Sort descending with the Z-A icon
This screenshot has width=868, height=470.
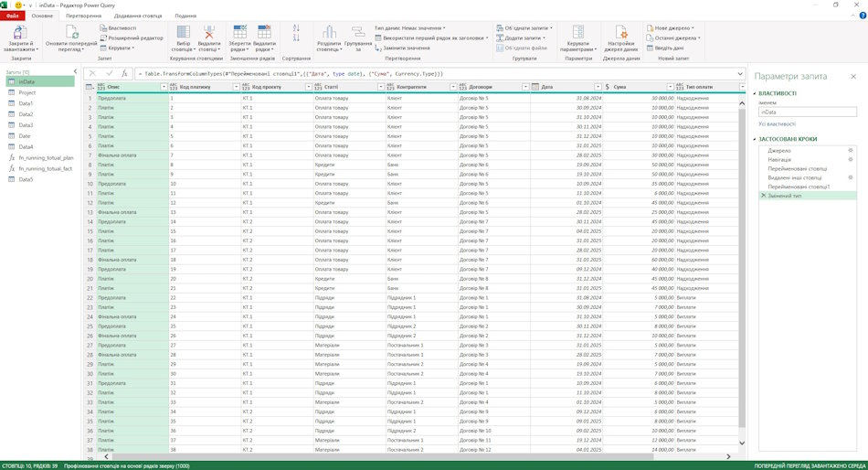click(x=296, y=37)
